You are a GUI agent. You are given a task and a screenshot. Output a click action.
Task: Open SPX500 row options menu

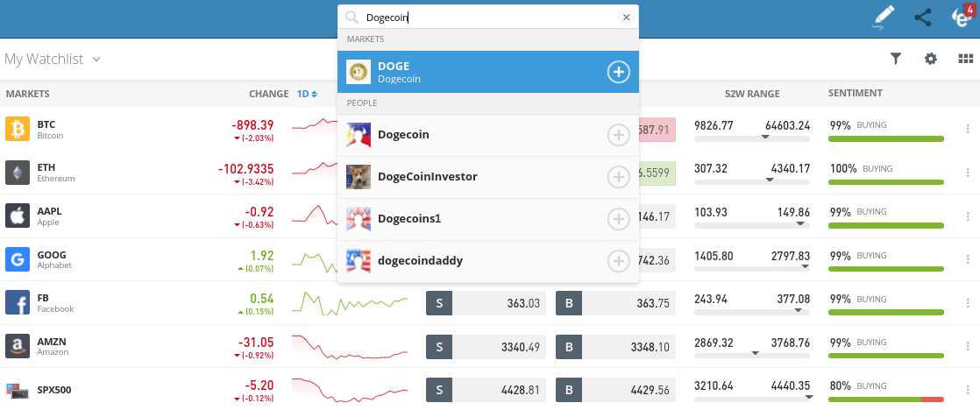[x=968, y=390]
